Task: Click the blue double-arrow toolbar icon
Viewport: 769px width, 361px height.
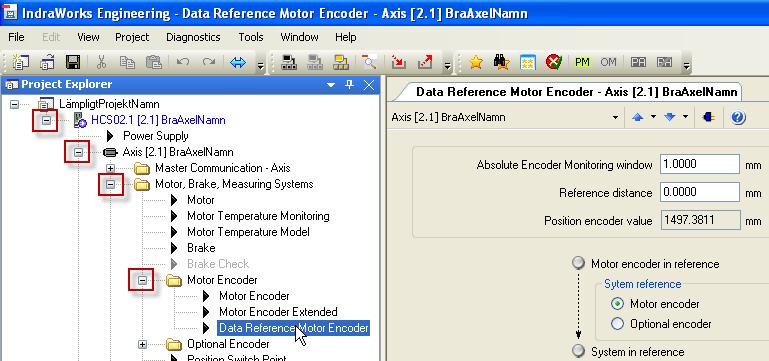Action: [x=238, y=62]
